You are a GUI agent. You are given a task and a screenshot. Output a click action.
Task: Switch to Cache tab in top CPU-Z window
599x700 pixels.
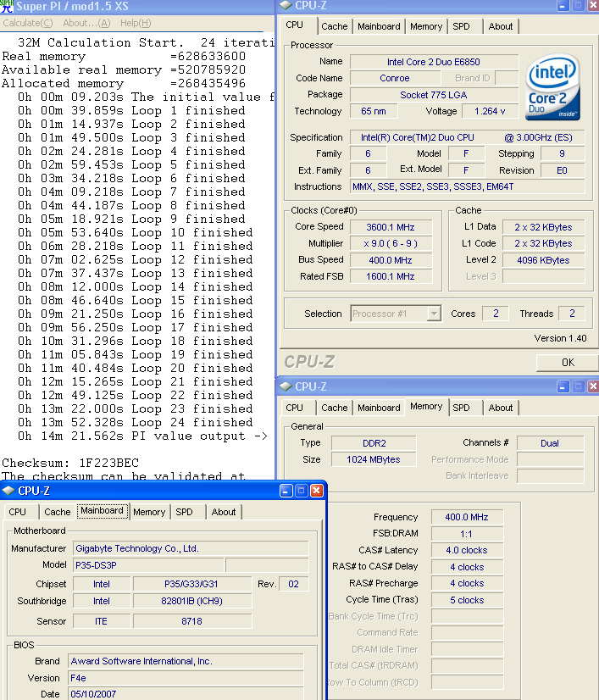coord(335,26)
